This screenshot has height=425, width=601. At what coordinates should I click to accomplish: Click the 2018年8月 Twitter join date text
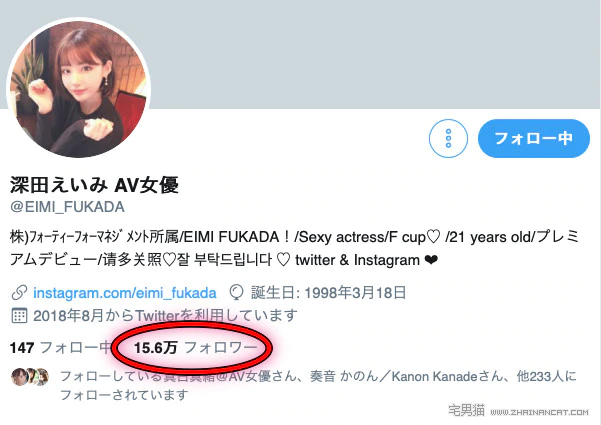pos(165,316)
